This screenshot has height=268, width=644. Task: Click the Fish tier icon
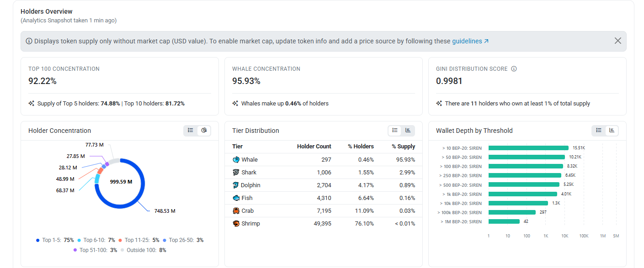[236, 198]
